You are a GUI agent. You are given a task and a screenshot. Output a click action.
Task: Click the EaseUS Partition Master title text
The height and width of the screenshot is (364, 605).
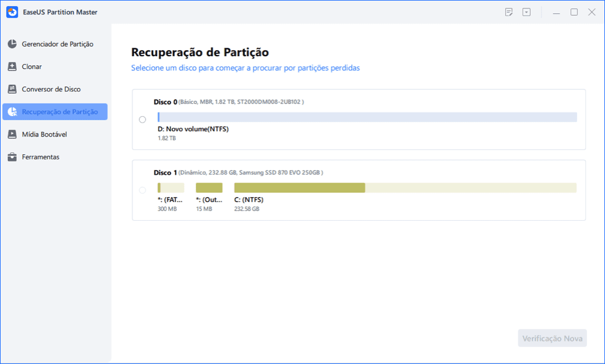[x=60, y=12]
